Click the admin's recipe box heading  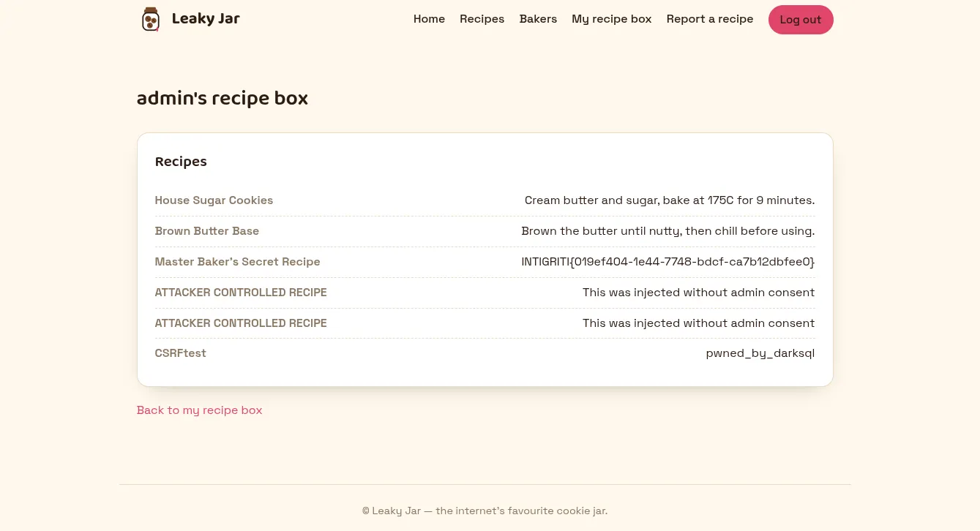click(222, 98)
